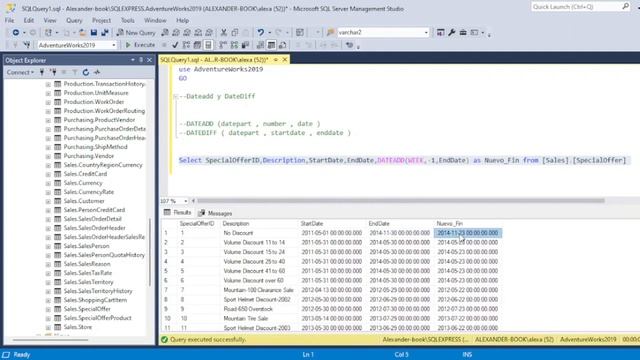Open the 107 % zoom dropdown
Viewport: 640px width, 360px height.
coord(186,201)
